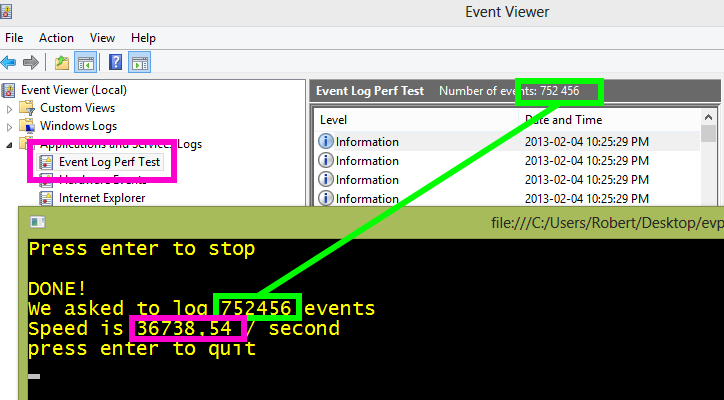Collapse Applications and Services Logs node
Image resolution: width=724 pixels, height=400 pixels.
click(x=9, y=145)
